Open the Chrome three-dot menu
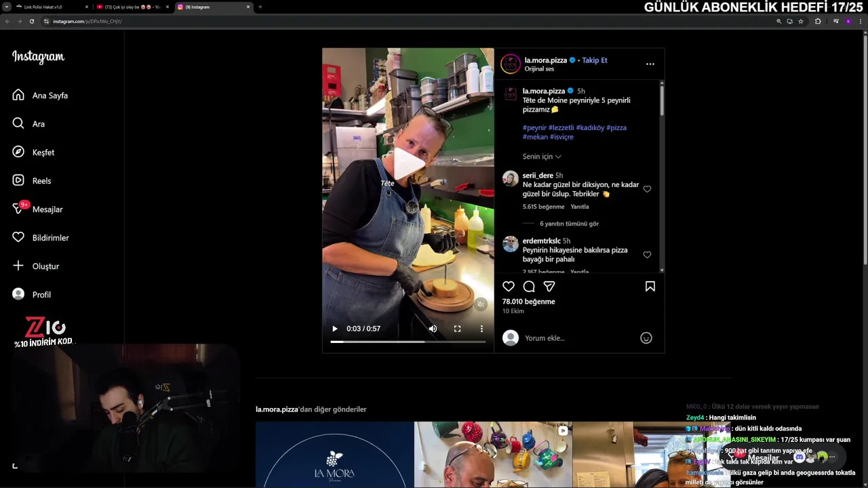 (861, 21)
